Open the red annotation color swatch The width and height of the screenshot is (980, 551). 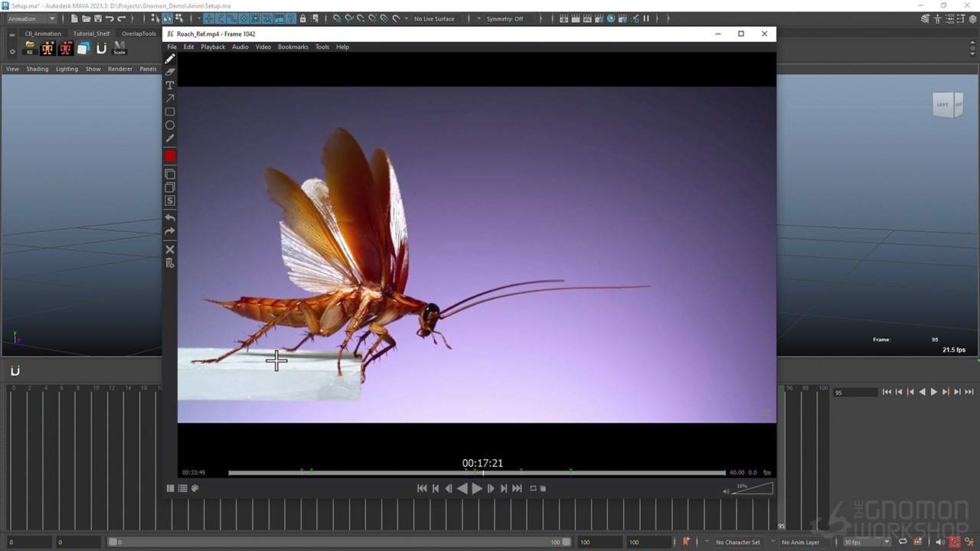coord(170,156)
